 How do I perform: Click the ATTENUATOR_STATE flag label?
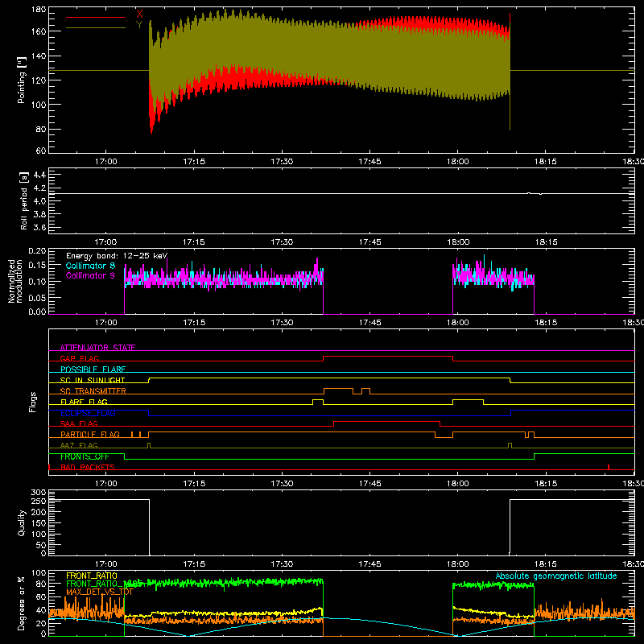[97, 348]
